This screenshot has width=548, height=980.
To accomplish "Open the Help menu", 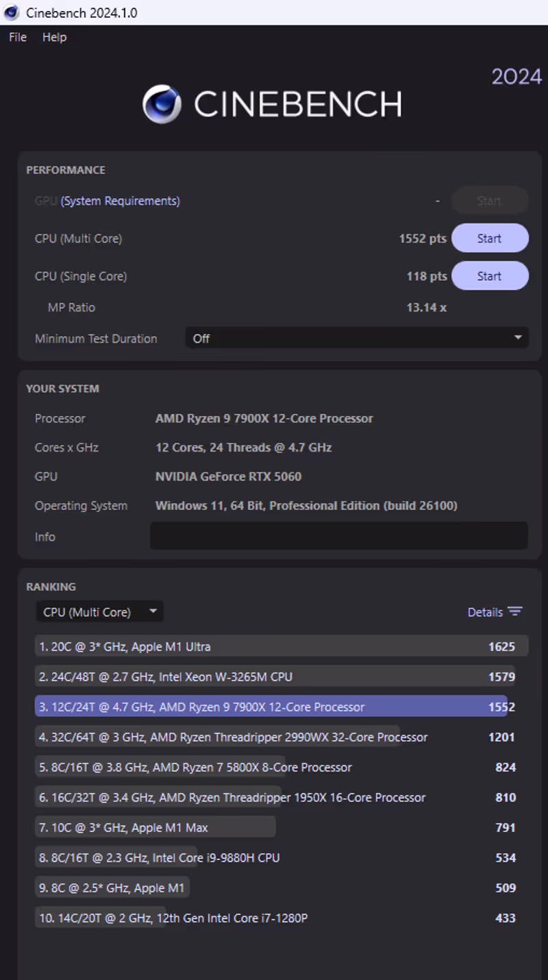I will [54, 37].
